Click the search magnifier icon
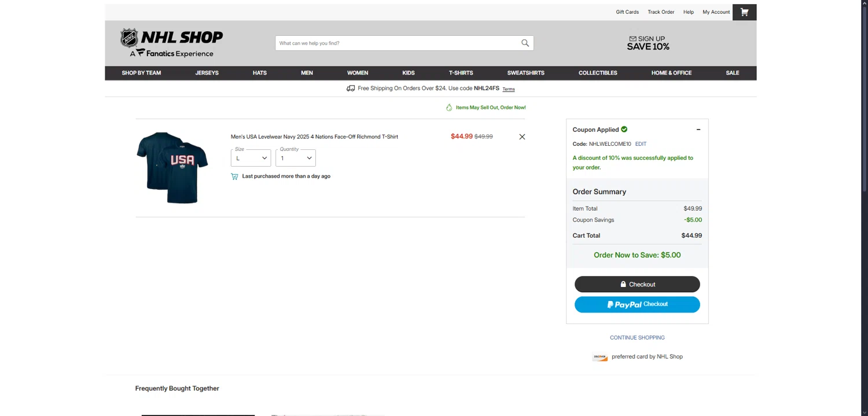 pyautogui.click(x=525, y=43)
